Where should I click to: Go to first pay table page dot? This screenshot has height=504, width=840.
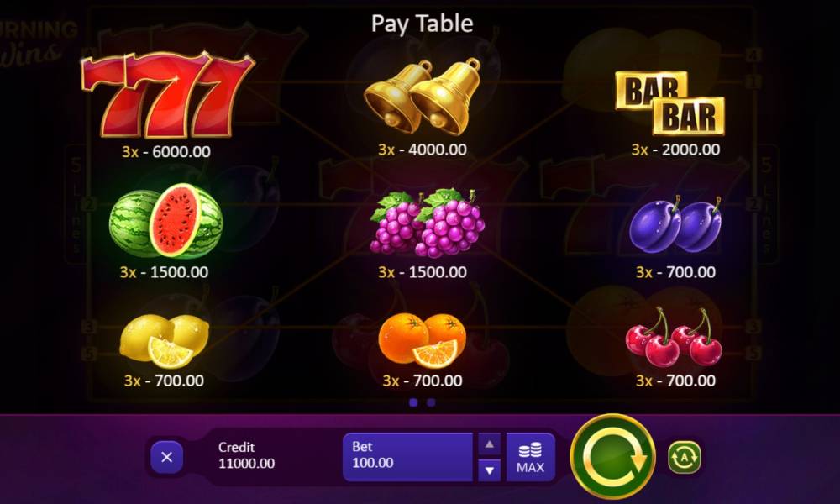(413, 402)
